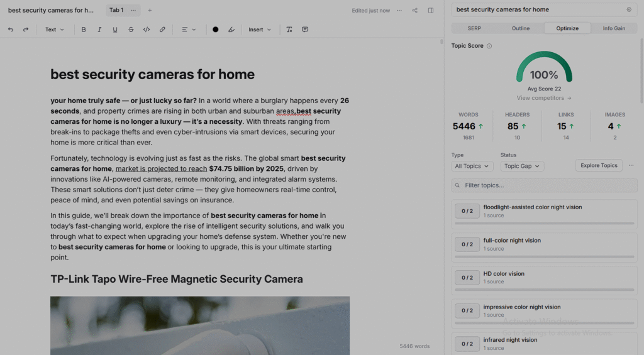Open the Text style dropdown
This screenshot has width=644, height=355.
(55, 30)
